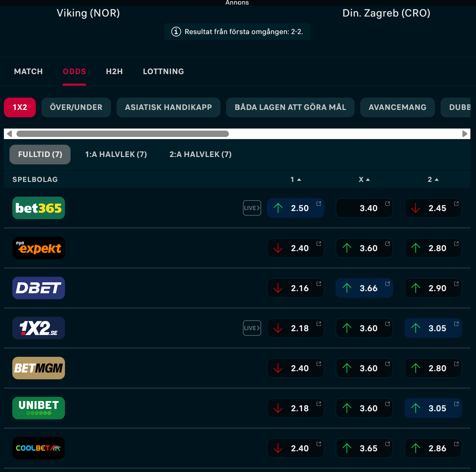Screen dimensions: 476x472
Task: Open the nya expekt bookmaker logo
Action: point(39,248)
